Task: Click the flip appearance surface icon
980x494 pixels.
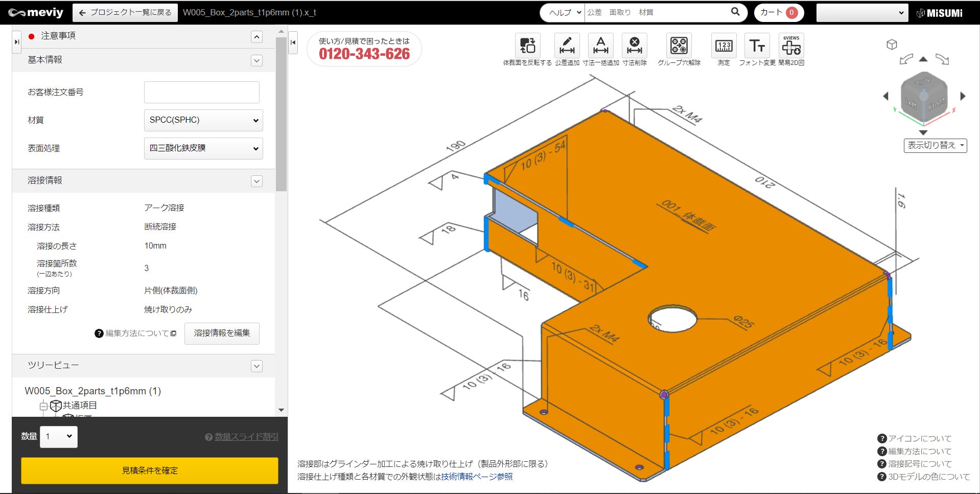Action: tap(527, 46)
